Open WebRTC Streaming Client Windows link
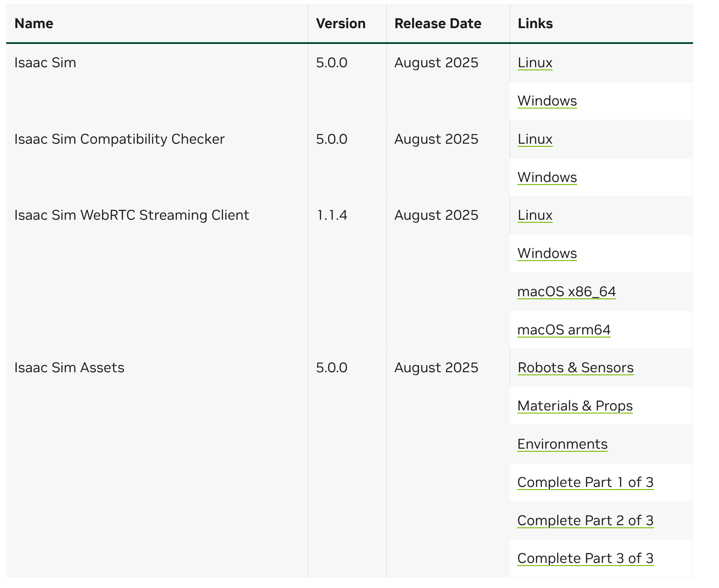Image resolution: width=719 pixels, height=588 pixels. [x=547, y=254]
